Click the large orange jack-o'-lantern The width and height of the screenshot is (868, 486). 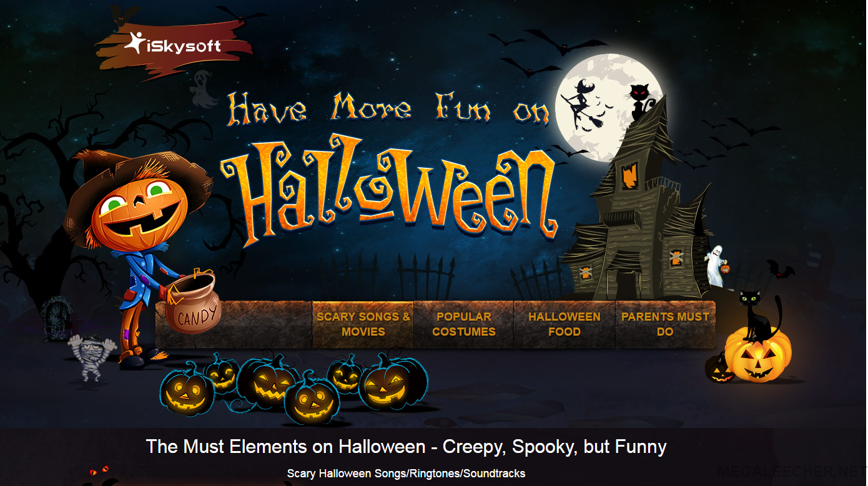[757, 354]
